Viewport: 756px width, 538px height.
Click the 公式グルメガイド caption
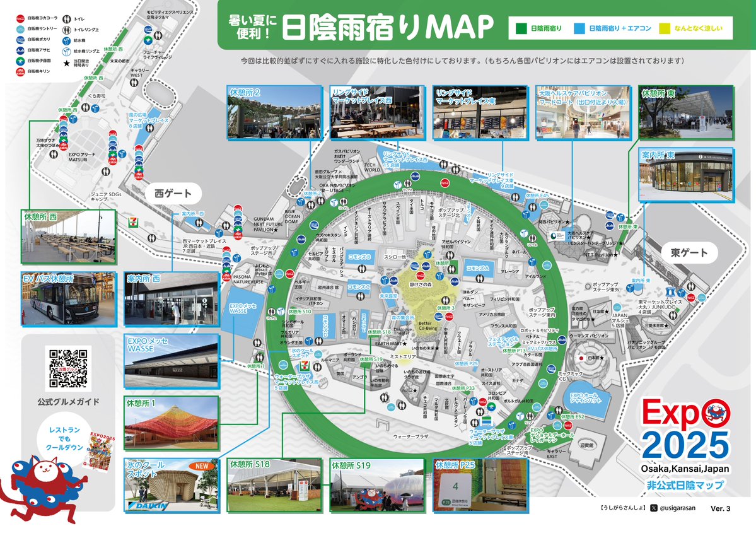[x=68, y=402]
